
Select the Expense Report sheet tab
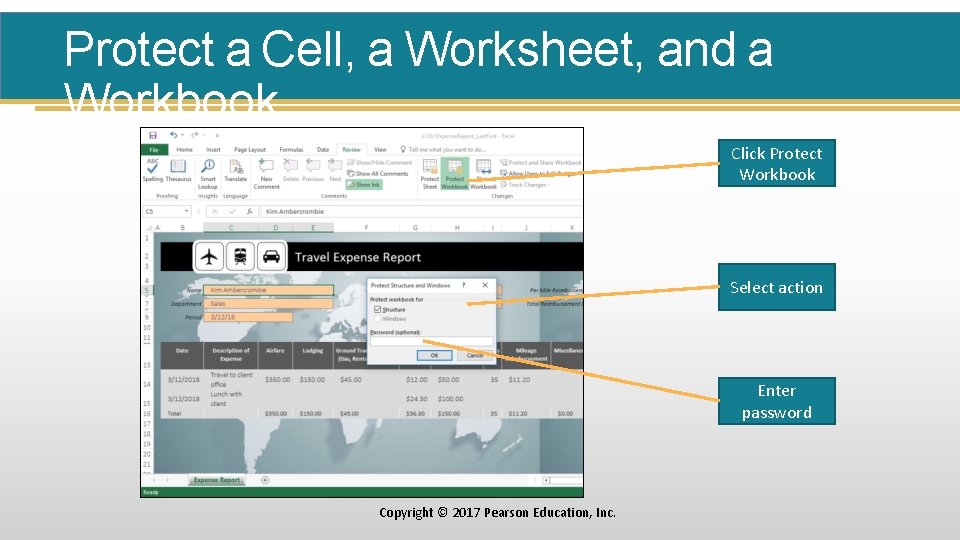pyautogui.click(x=217, y=480)
